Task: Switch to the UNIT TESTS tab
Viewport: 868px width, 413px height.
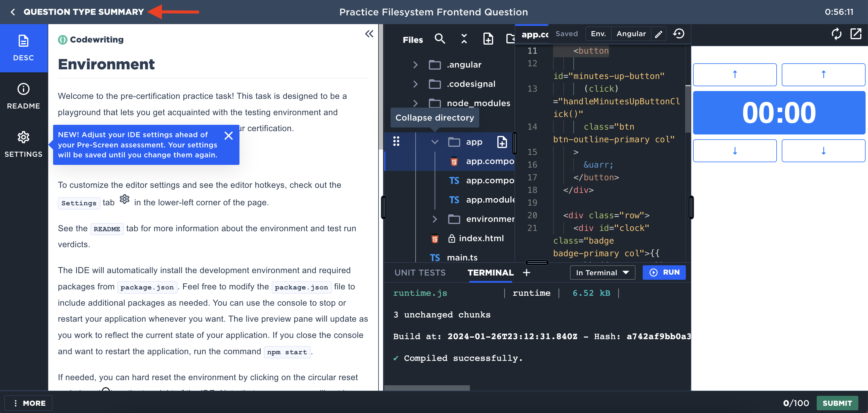Action: pos(420,273)
